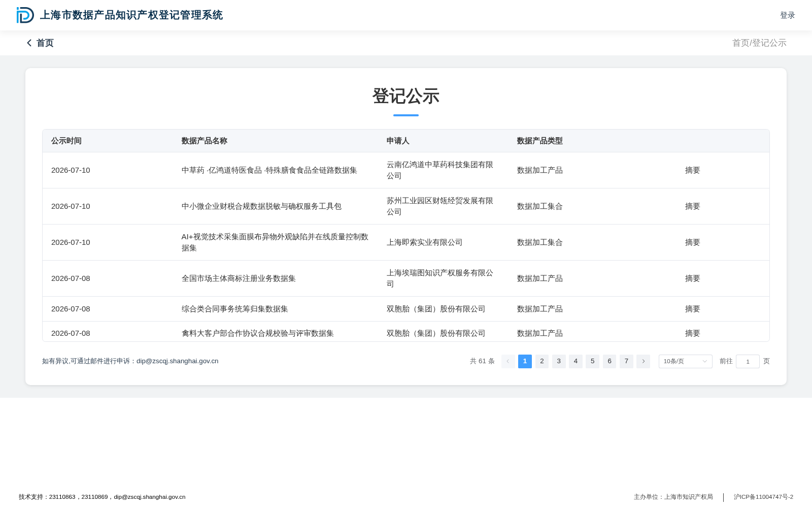The width and height of the screenshot is (812, 508).
Task: Click the 前往 page number input field
Action: [x=748, y=361]
